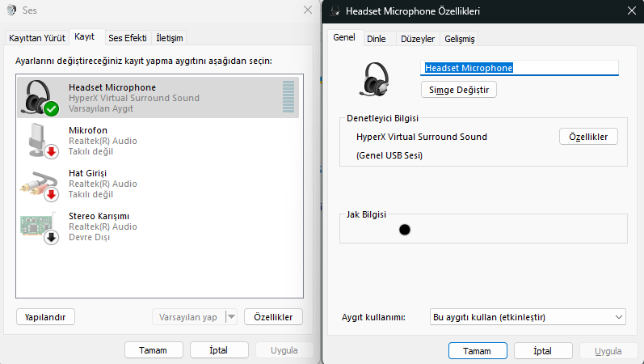Open the Ses Efekti tab
This screenshot has width=644, height=364.
(128, 38)
